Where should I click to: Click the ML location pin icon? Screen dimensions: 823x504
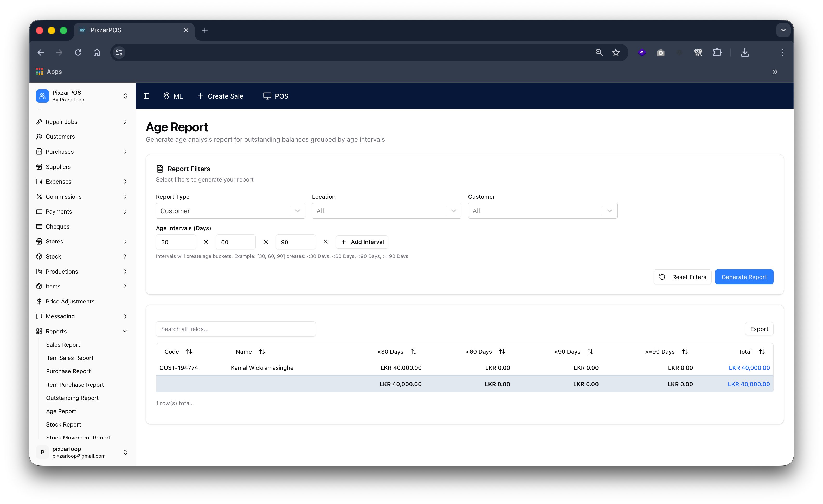[166, 96]
